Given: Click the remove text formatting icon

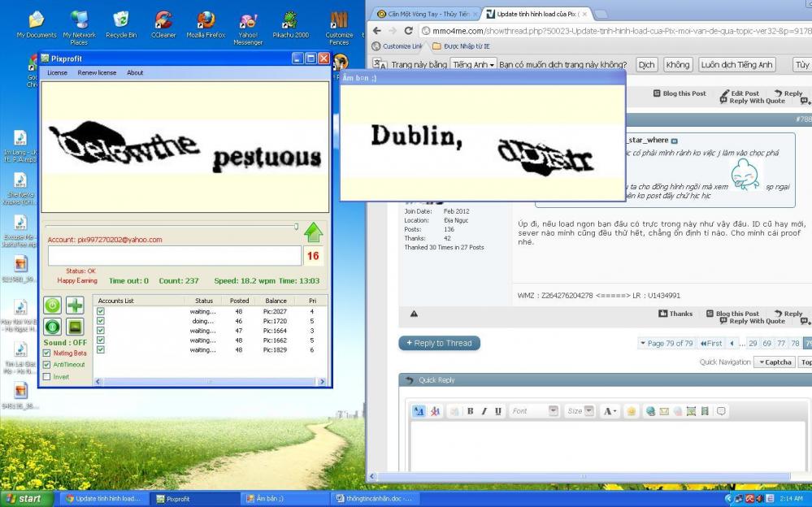Looking at the screenshot, I should [435, 410].
